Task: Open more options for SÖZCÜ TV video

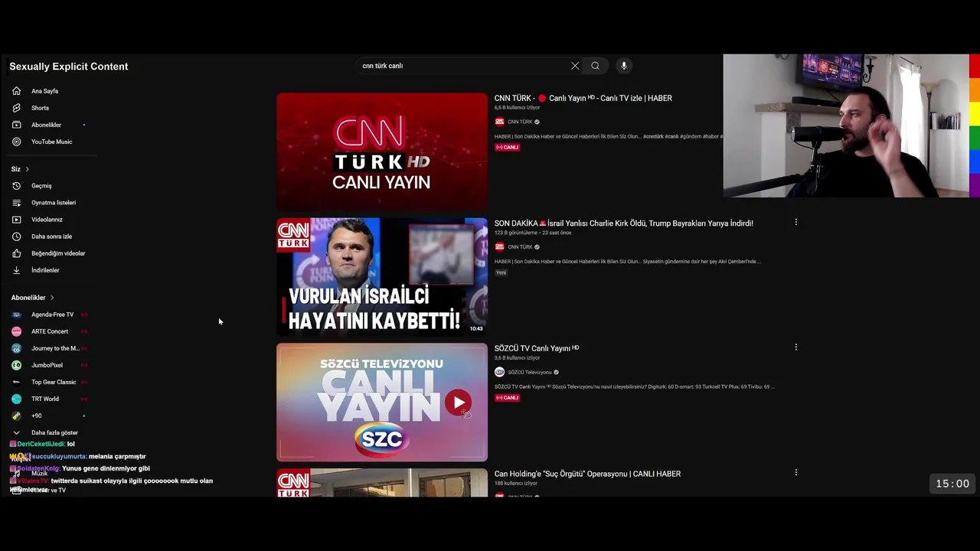Action: point(795,347)
